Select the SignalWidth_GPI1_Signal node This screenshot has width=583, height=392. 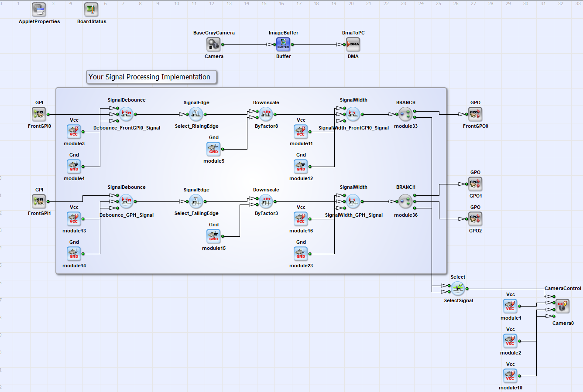click(353, 201)
